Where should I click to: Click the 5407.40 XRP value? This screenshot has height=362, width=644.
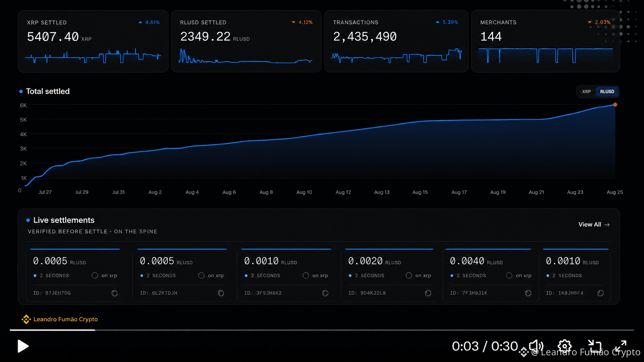coord(59,37)
